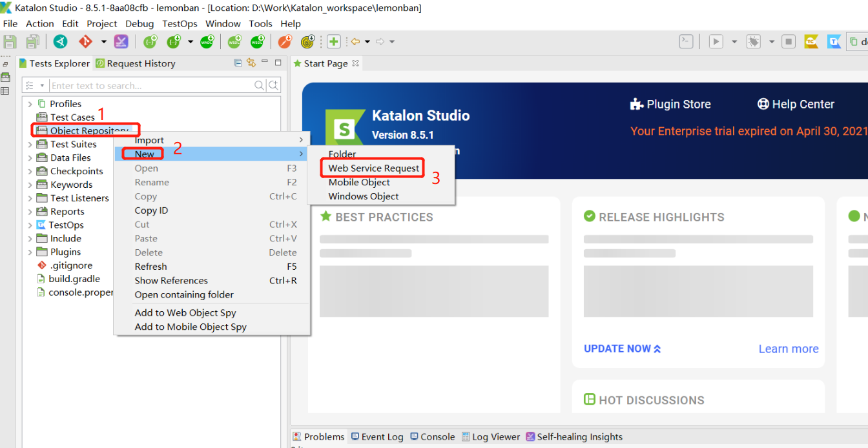868x448 pixels.
Task: Click the Debug bug icon
Action: tap(754, 42)
